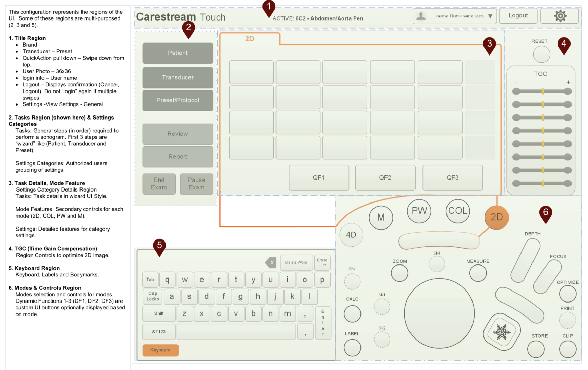
Task: Tap the large trackball circle
Action: pyautogui.click(x=439, y=313)
